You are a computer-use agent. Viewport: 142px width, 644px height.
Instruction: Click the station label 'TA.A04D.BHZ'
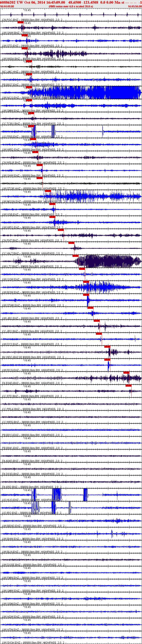point(11,461)
